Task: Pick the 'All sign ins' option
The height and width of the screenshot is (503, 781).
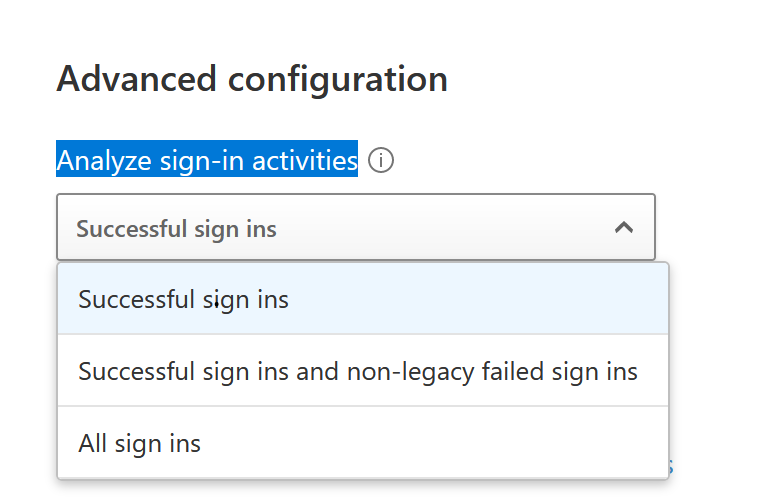Action: coord(363,443)
